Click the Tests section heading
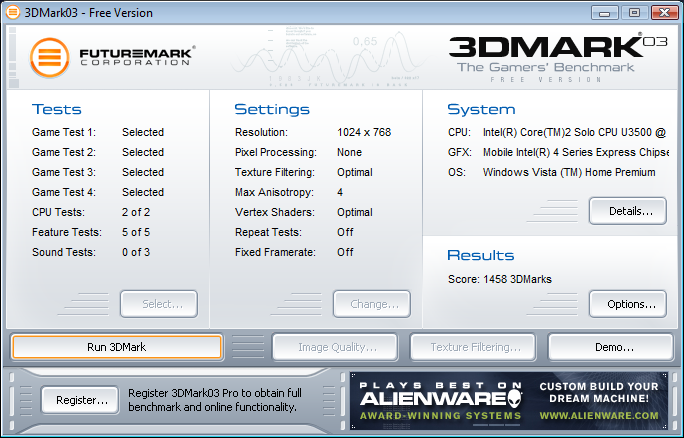Screen dimensions: 684x438 point(57,109)
